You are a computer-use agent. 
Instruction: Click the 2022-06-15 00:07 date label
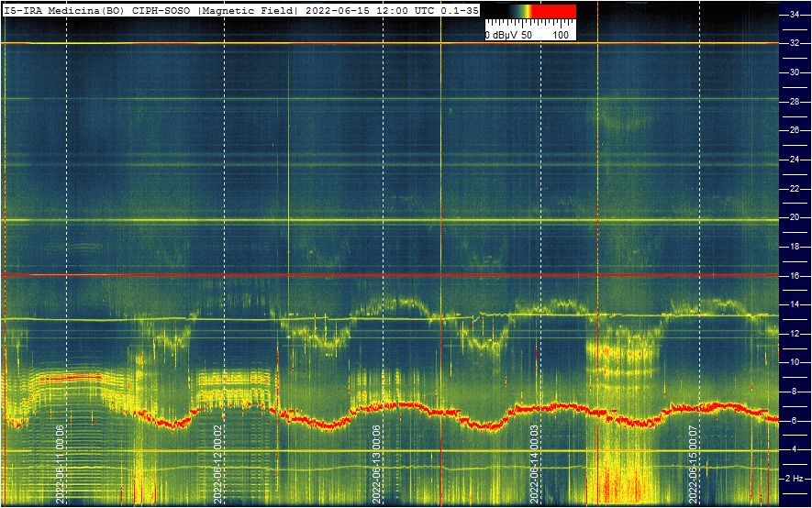(x=694, y=464)
